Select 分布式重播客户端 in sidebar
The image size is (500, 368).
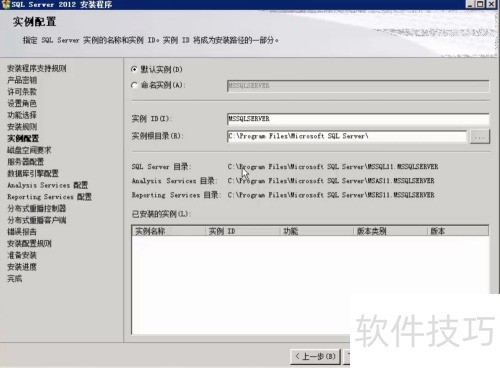click(37, 220)
